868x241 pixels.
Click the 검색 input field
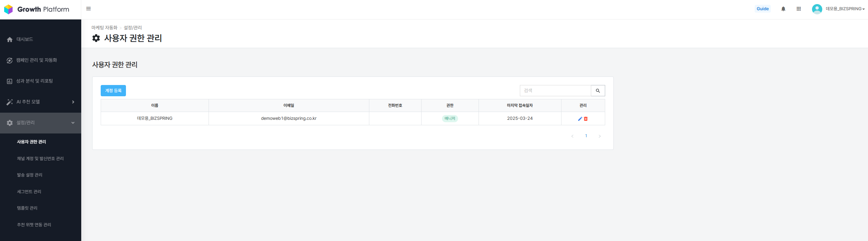pyautogui.click(x=555, y=91)
